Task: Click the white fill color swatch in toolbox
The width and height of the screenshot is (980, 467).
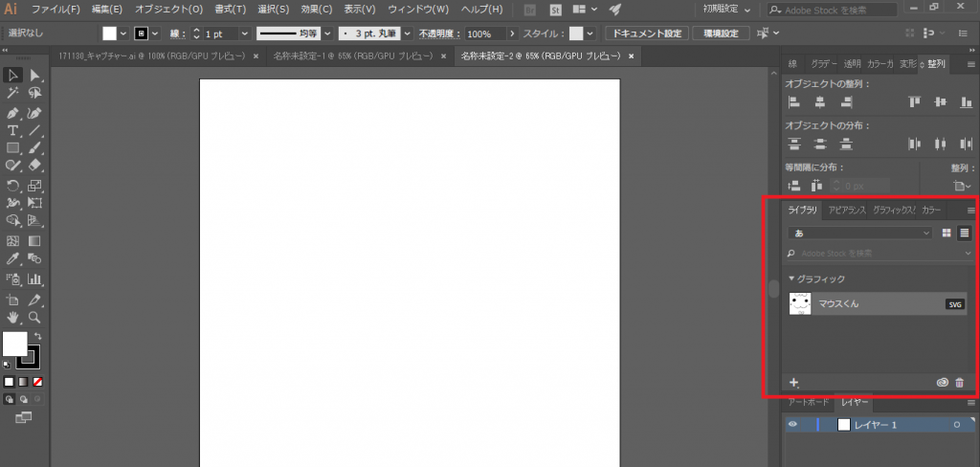Action: [x=14, y=344]
